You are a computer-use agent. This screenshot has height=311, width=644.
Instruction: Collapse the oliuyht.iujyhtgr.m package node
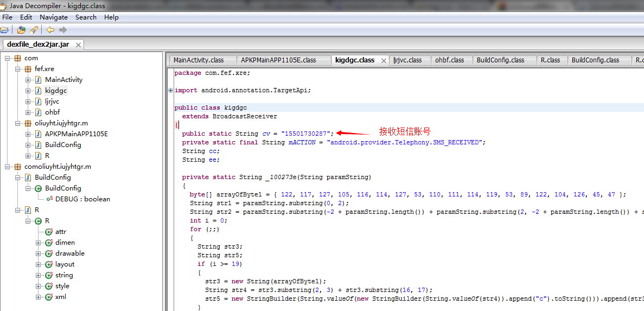tap(18, 123)
